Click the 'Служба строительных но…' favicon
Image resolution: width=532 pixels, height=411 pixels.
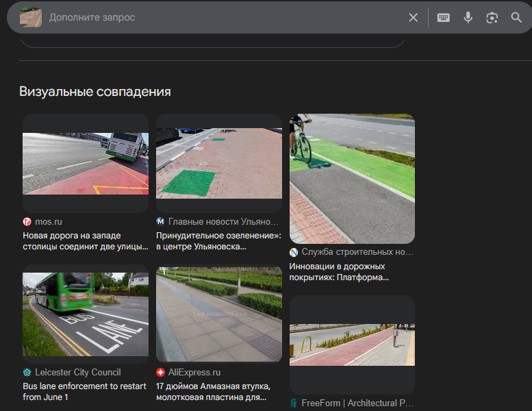pos(294,252)
